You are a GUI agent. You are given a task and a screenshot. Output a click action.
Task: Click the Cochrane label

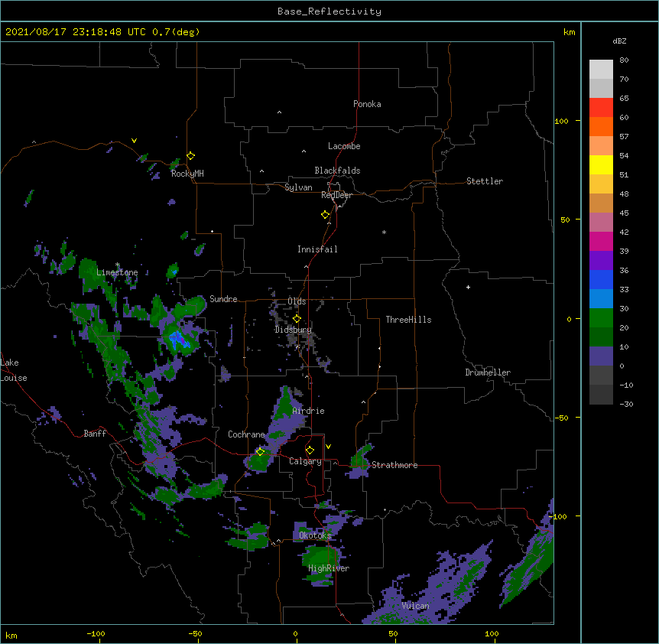[x=246, y=434]
